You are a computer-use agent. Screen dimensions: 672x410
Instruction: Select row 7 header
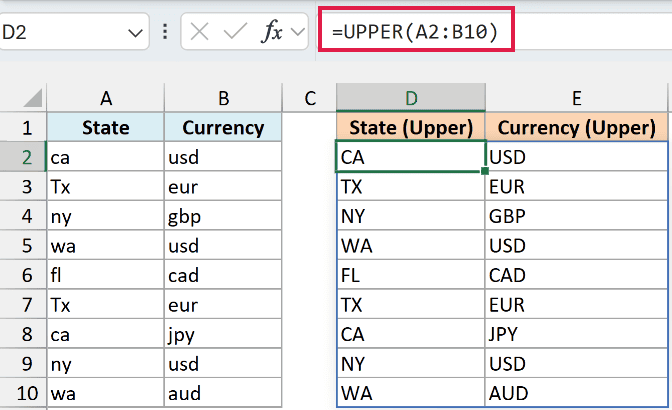(x=23, y=305)
